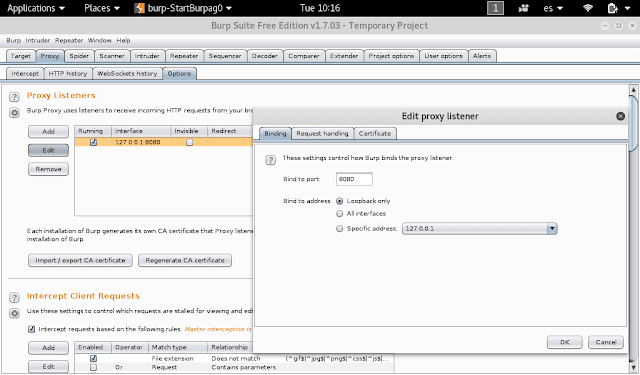640x375 pixels.
Task: Switch to the Repeater tab
Action: click(184, 56)
